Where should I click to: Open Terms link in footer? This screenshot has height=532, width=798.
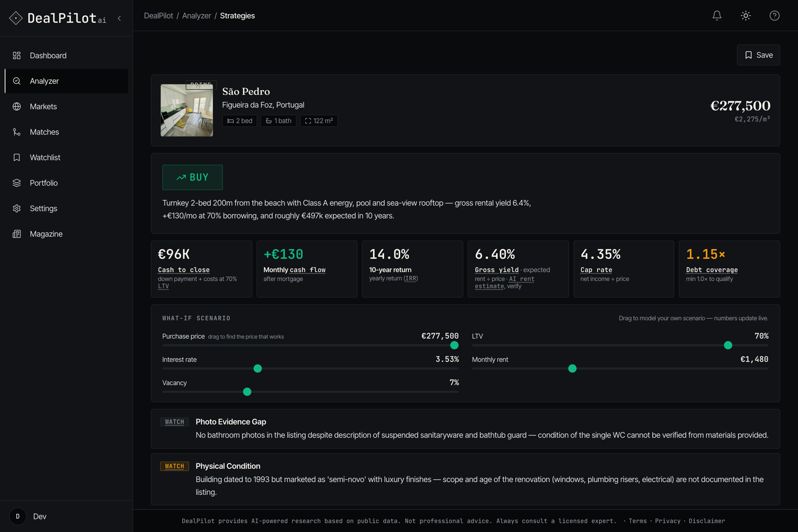638,521
